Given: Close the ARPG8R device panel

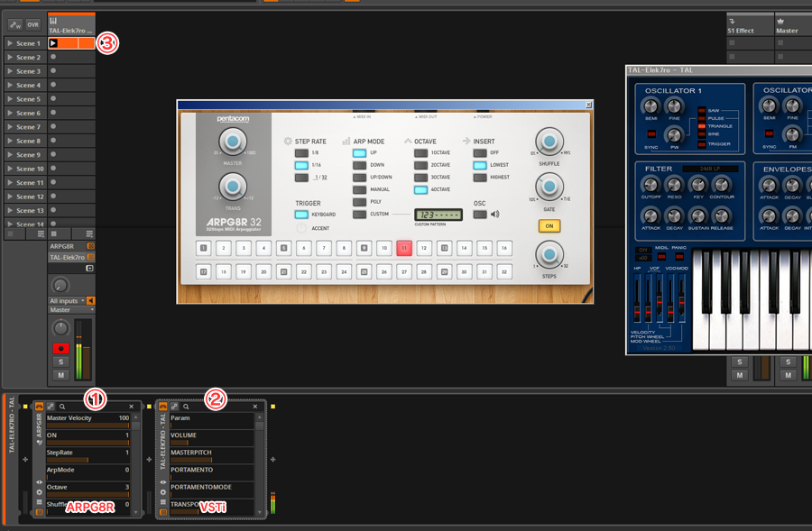Looking at the screenshot, I should (132, 407).
